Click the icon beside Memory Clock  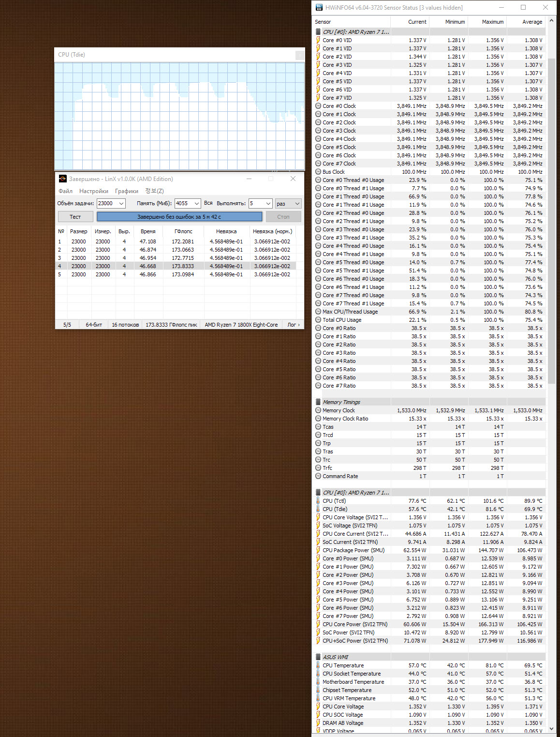[318, 410]
